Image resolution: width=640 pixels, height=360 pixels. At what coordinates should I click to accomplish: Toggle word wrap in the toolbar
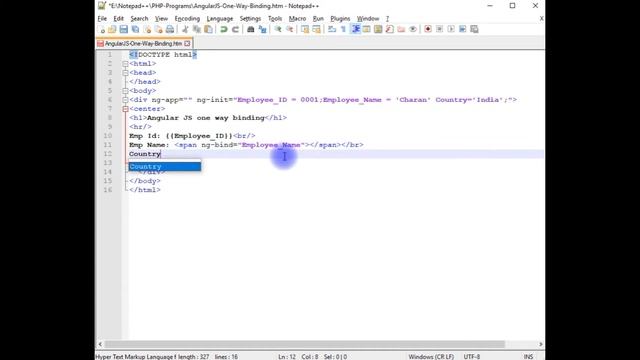[x=332, y=29]
